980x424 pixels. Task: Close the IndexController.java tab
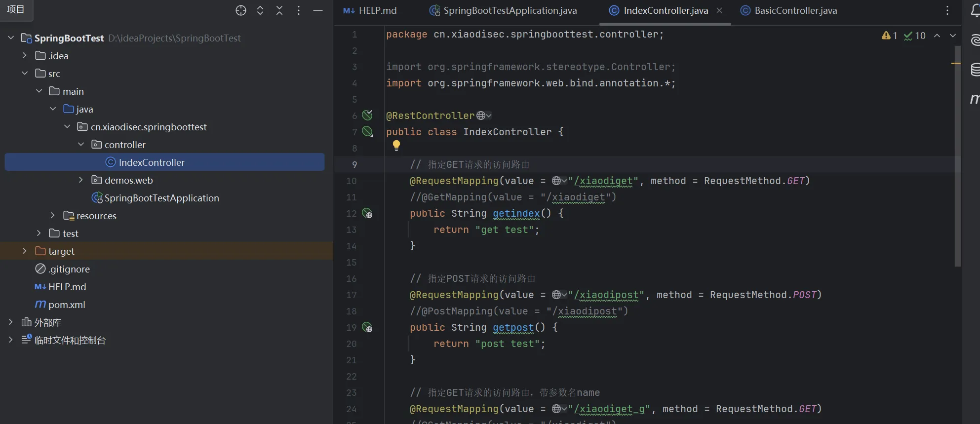pyautogui.click(x=719, y=10)
